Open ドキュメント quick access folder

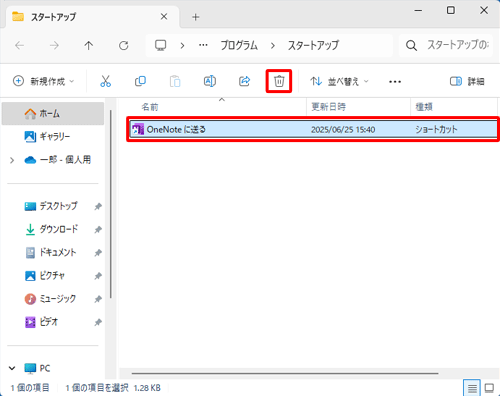click(51, 253)
